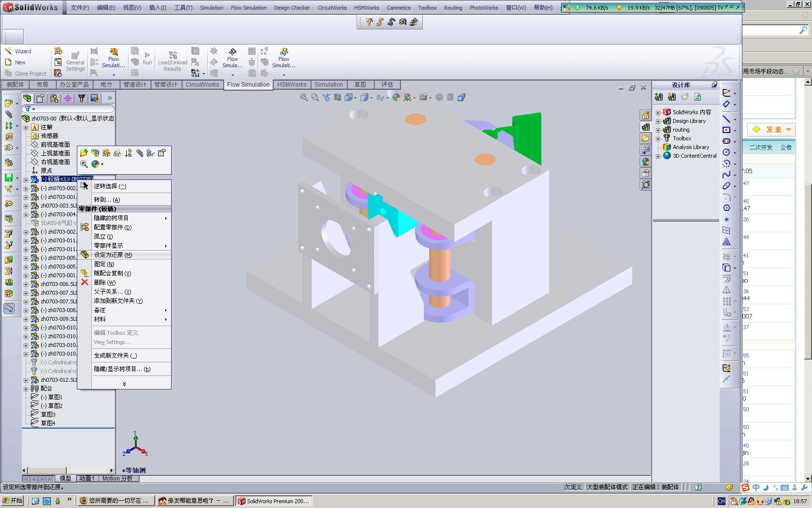Click feature tree horizontal scrollbar thumb
812x508 pixels.
point(47,470)
